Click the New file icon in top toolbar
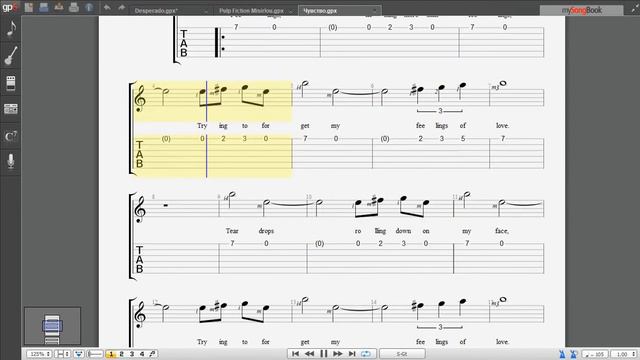640x360 pixels. (29, 7)
